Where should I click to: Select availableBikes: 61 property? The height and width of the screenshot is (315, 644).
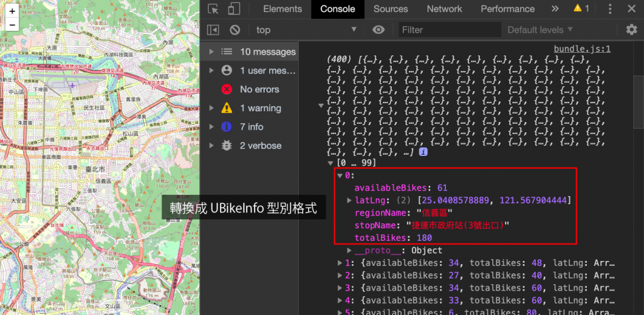click(x=401, y=188)
